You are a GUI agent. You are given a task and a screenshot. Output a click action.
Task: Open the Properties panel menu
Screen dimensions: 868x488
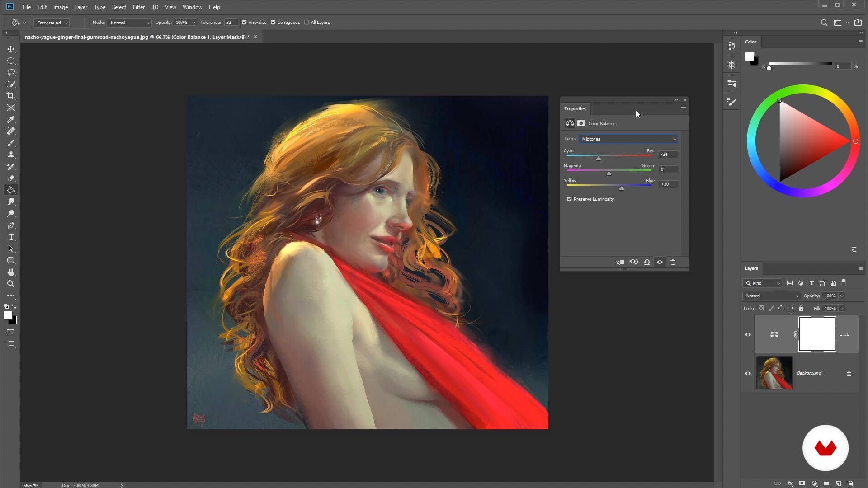683,108
